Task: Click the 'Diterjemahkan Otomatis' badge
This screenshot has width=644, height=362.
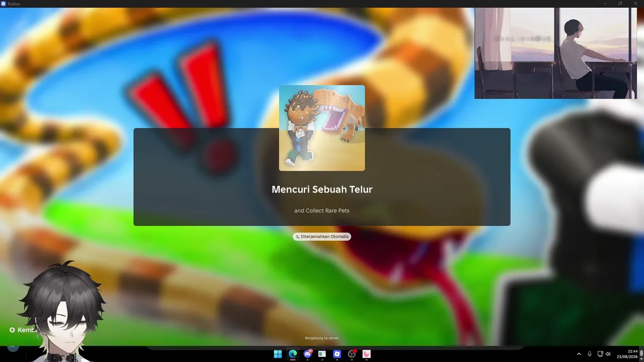Action: 322,236
